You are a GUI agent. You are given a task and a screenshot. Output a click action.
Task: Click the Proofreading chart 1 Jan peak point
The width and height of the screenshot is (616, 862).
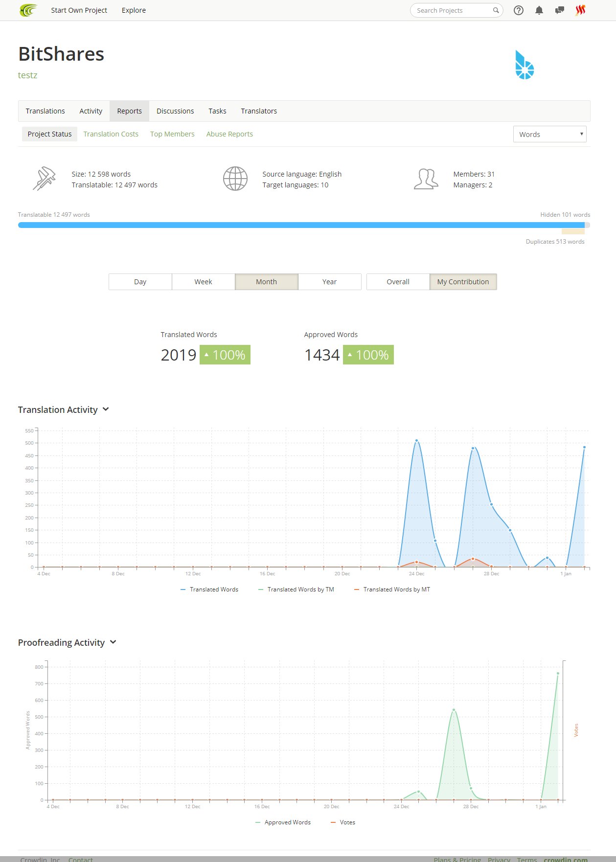pos(558,674)
